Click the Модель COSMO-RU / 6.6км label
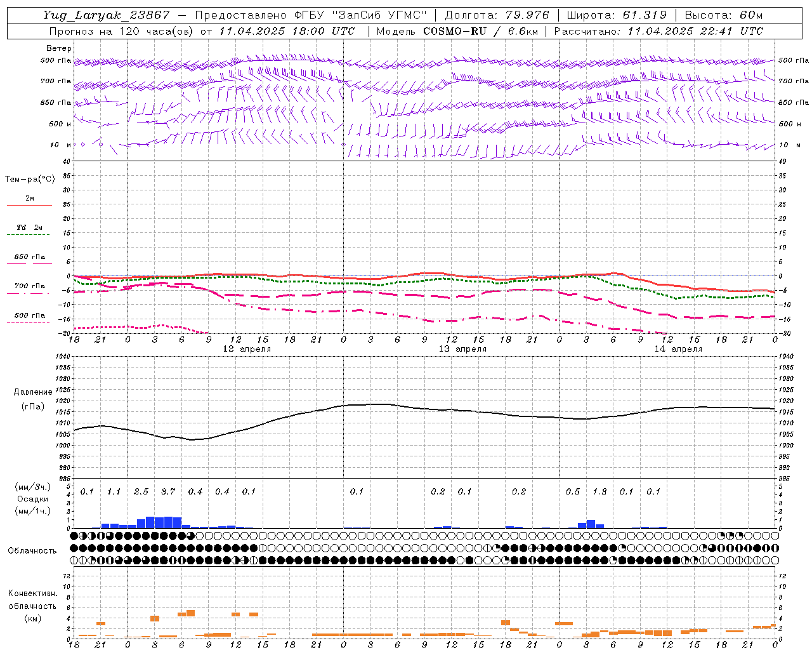The height and width of the screenshot is (650, 812). (457, 31)
